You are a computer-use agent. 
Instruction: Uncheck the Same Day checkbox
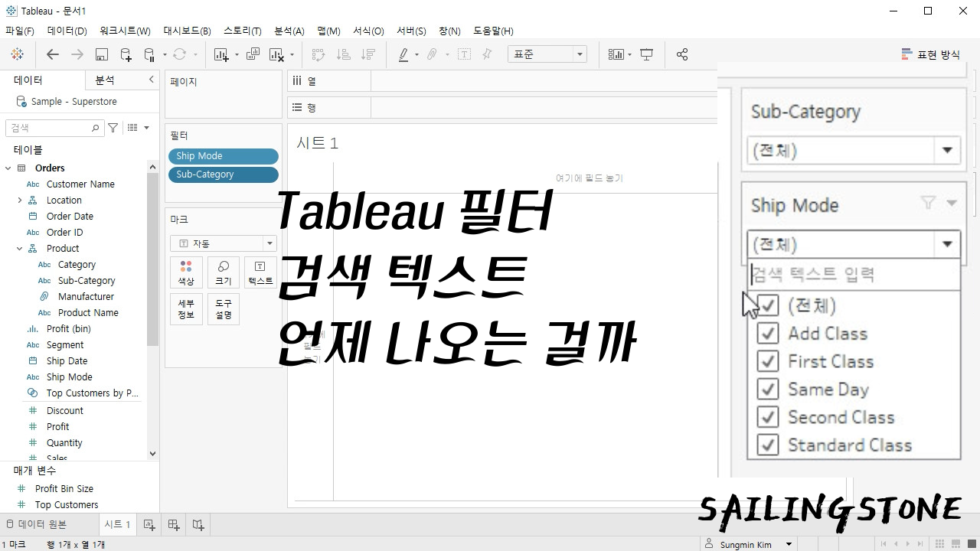coord(768,389)
